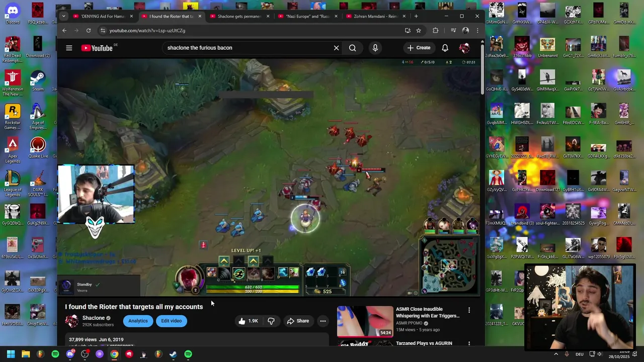
Task: Click the YouTube search magnifier button
Action: [352, 48]
